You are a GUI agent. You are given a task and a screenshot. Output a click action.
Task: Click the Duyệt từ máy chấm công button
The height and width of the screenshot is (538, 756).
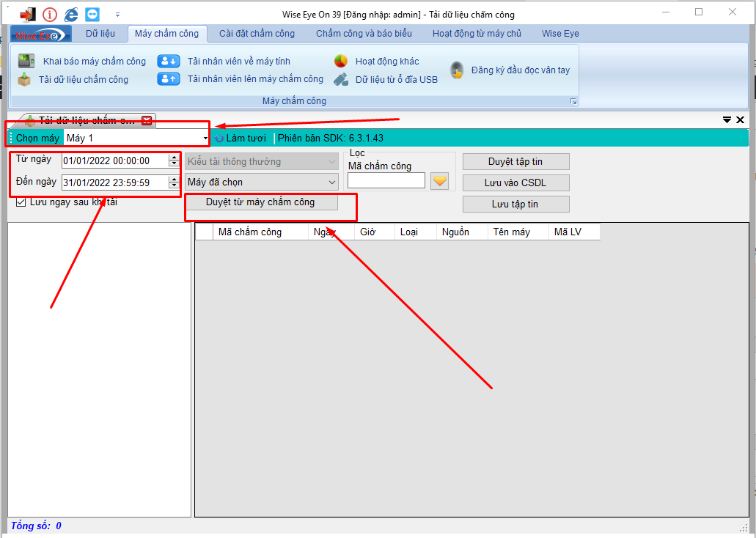click(261, 202)
